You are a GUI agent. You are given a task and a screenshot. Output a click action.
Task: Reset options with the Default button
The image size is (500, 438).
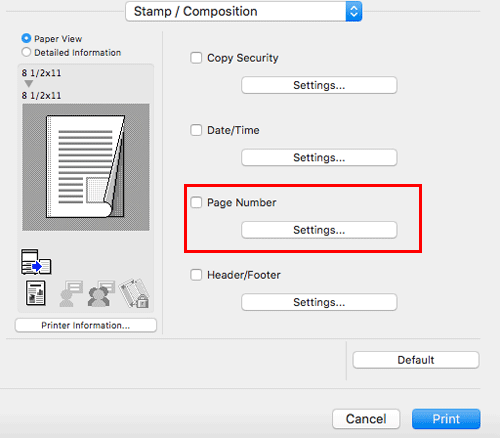click(x=416, y=360)
